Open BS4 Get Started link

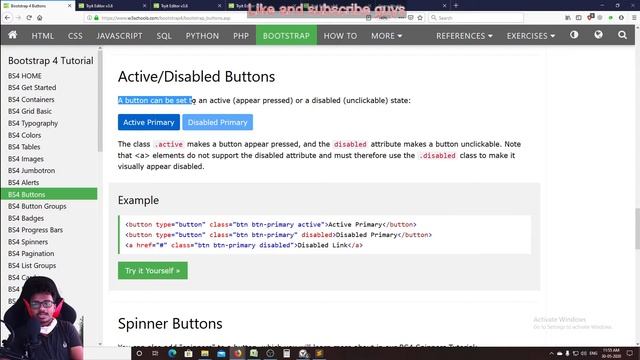click(32, 87)
